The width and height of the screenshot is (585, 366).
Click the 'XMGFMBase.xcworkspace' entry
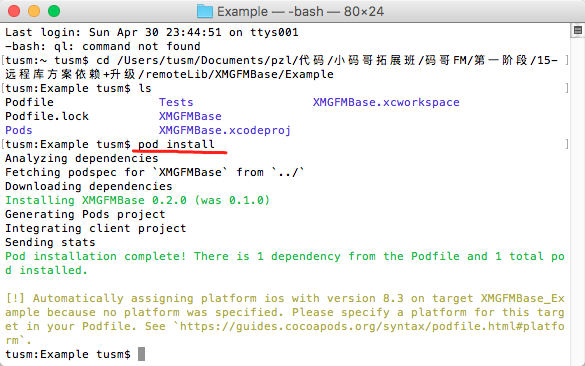[x=386, y=102]
